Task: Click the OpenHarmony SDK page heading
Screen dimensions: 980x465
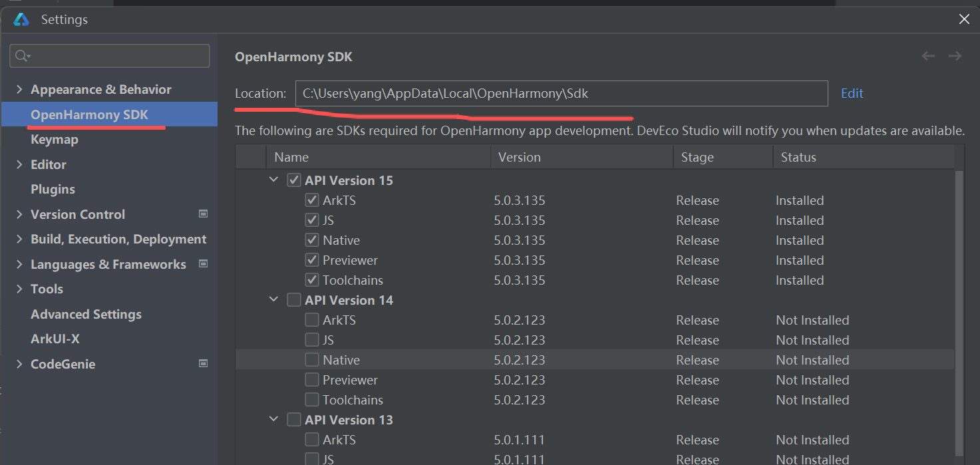Action: pos(293,57)
